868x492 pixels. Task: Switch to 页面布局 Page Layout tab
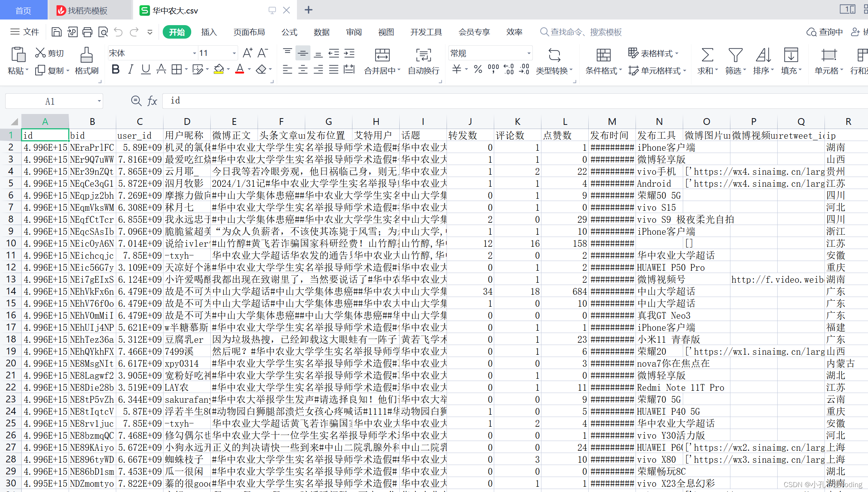point(249,32)
